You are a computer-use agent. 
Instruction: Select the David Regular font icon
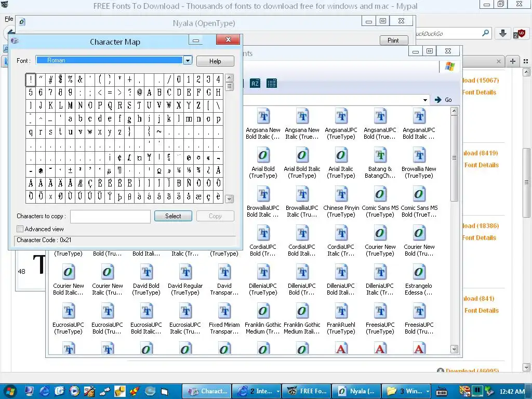185,272
